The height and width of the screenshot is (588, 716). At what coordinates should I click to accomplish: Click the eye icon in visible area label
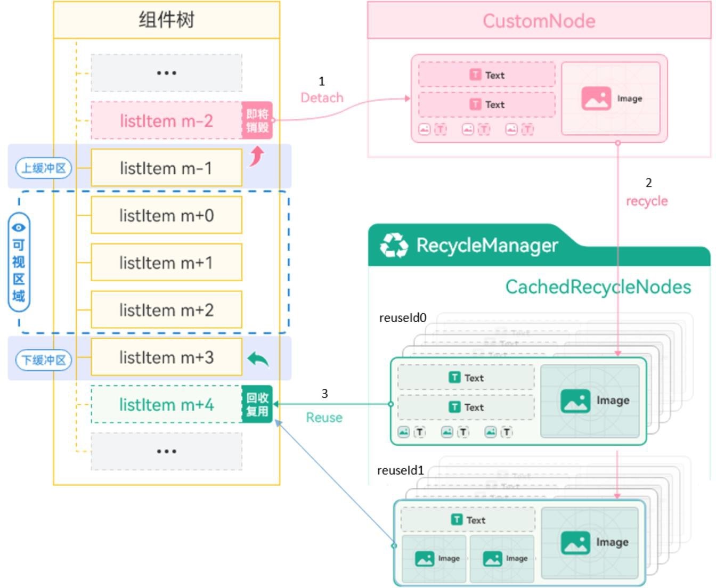[19, 227]
